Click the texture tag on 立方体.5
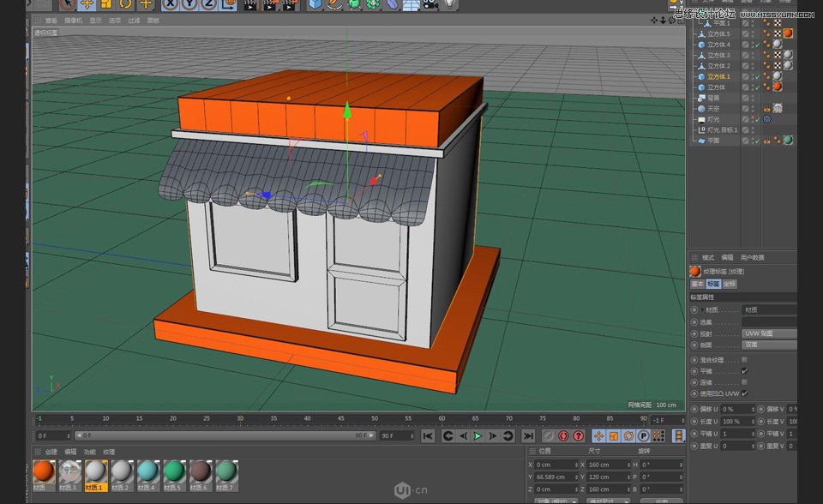823x504 pixels. (786, 33)
